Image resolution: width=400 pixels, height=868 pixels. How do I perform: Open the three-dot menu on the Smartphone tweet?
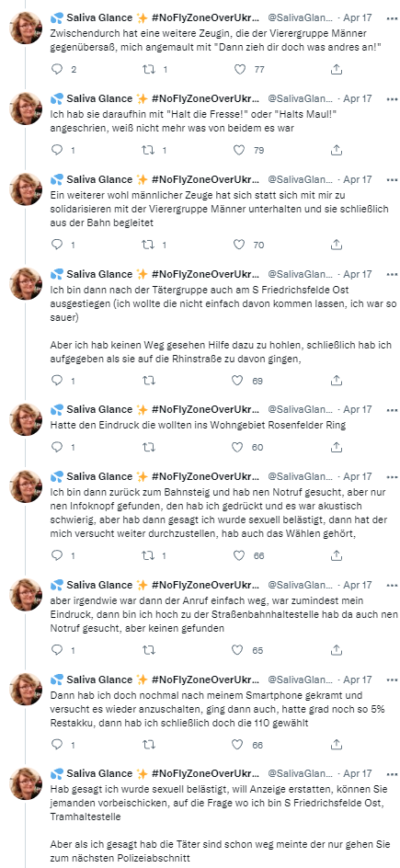point(392,680)
